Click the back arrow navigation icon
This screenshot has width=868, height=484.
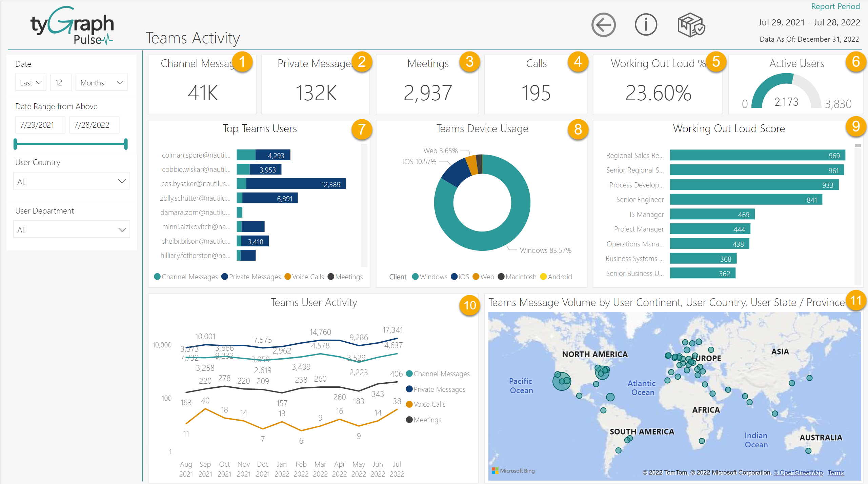click(x=603, y=25)
